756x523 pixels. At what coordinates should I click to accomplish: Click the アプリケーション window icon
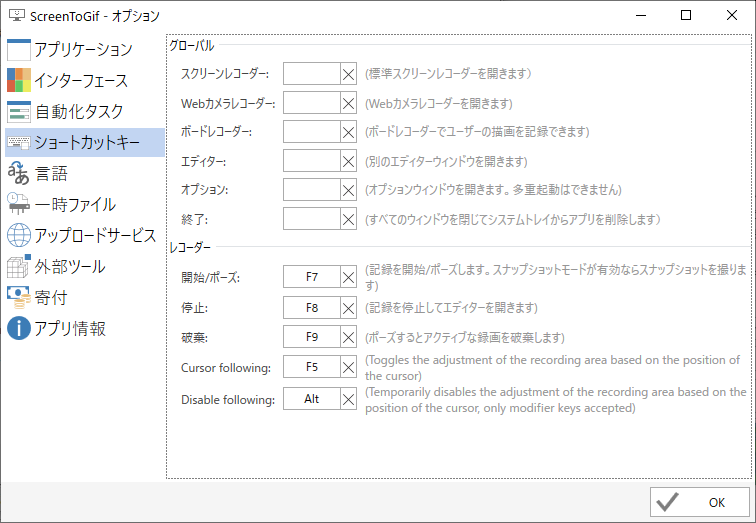pos(19,50)
